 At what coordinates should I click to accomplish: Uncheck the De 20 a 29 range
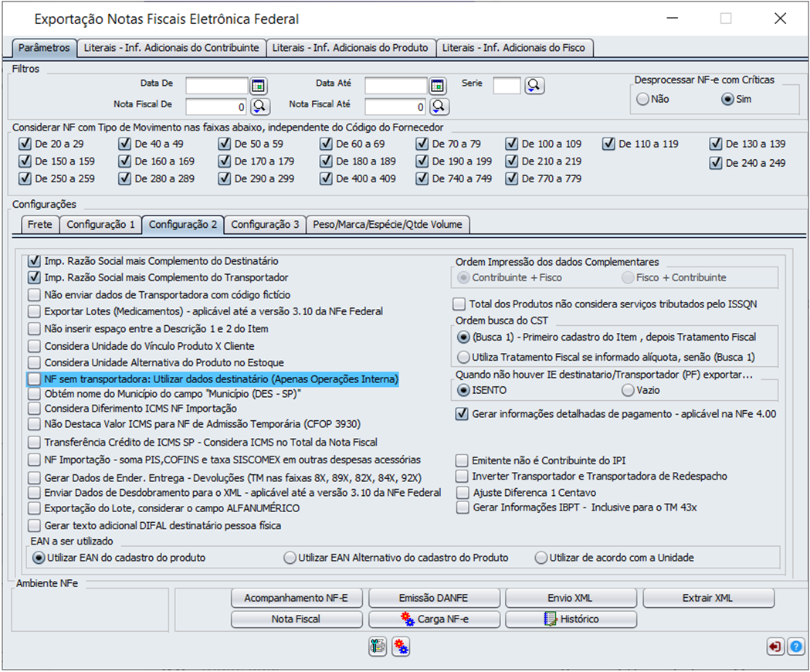point(25,144)
